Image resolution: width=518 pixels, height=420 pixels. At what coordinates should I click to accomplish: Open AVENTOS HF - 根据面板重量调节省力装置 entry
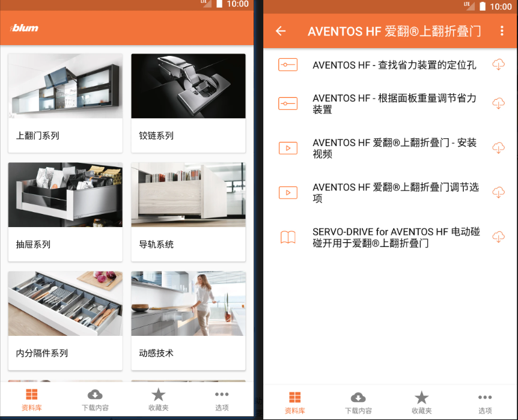point(394,104)
